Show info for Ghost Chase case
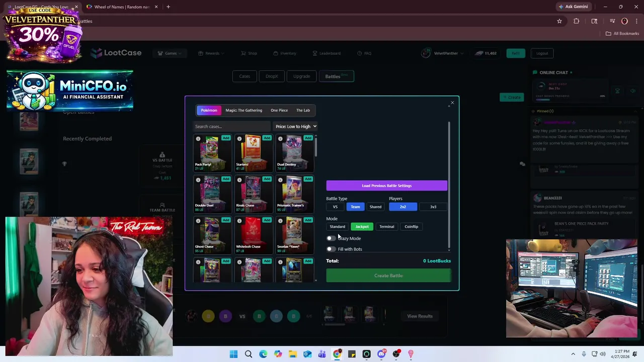The width and height of the screenshot is (644, 362). 198,221
